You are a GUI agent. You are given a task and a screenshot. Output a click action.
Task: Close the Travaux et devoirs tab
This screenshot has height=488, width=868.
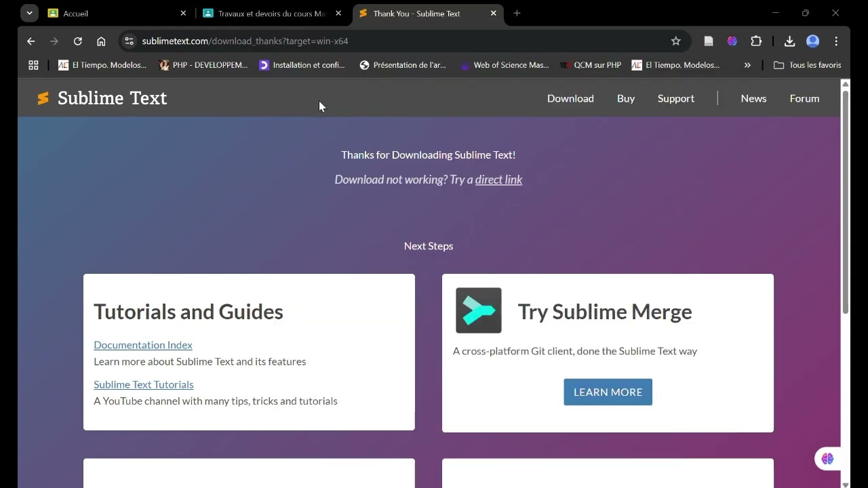click(x=338, y=13)
